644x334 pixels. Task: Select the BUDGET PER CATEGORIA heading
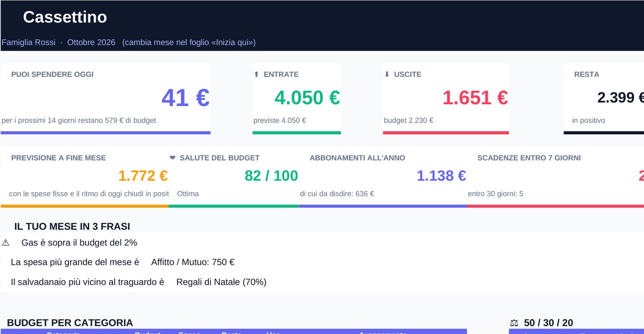coord(70,322)
